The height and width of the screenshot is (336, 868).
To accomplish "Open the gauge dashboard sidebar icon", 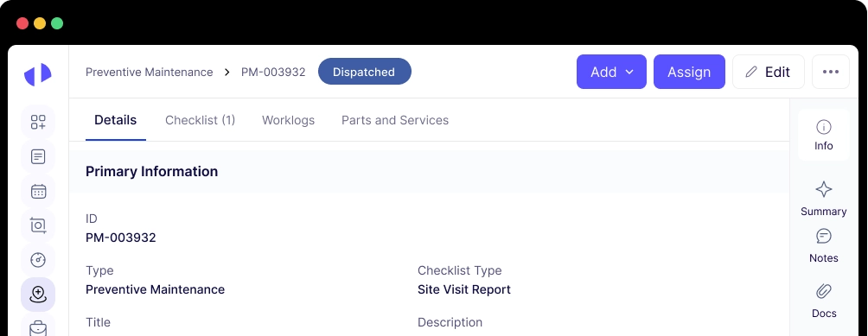I will [x=38, y=260].
